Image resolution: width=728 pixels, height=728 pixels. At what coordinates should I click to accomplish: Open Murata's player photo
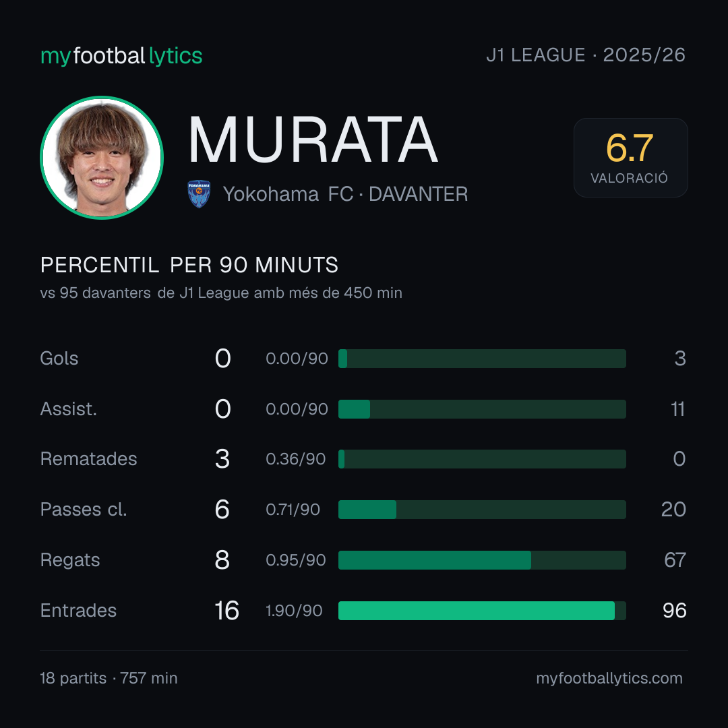tap(102, 157)
